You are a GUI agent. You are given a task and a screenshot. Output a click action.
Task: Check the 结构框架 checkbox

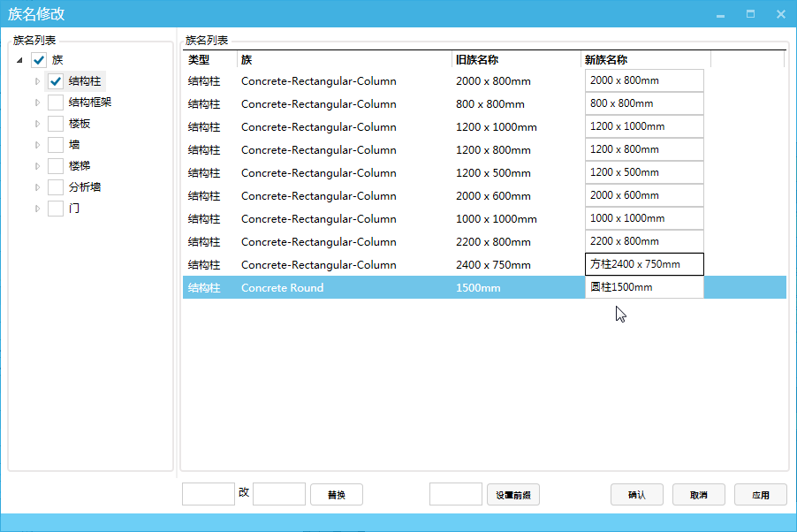[x=56, y=103]
